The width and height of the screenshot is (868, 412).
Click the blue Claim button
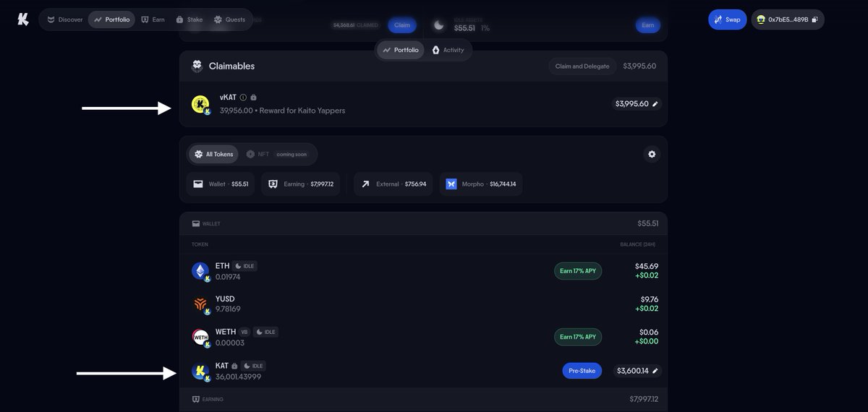click(402, 25)
